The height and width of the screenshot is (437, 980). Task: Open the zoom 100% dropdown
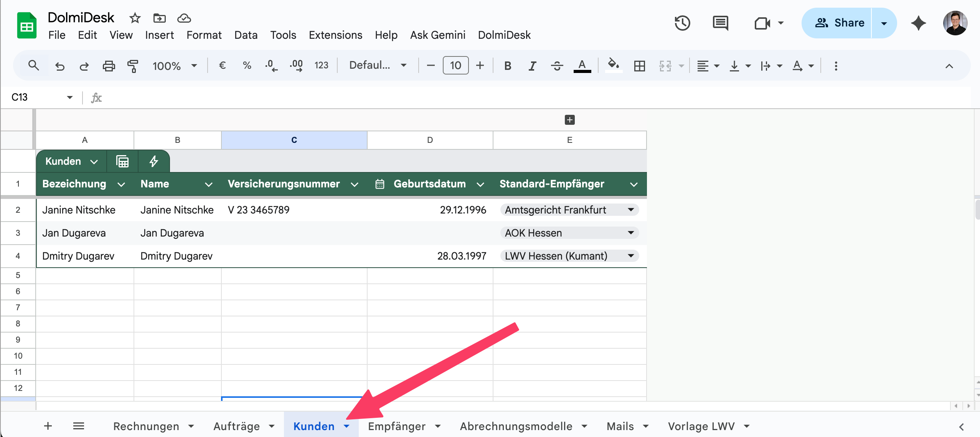pyautogui.click(x=175, y=66)
